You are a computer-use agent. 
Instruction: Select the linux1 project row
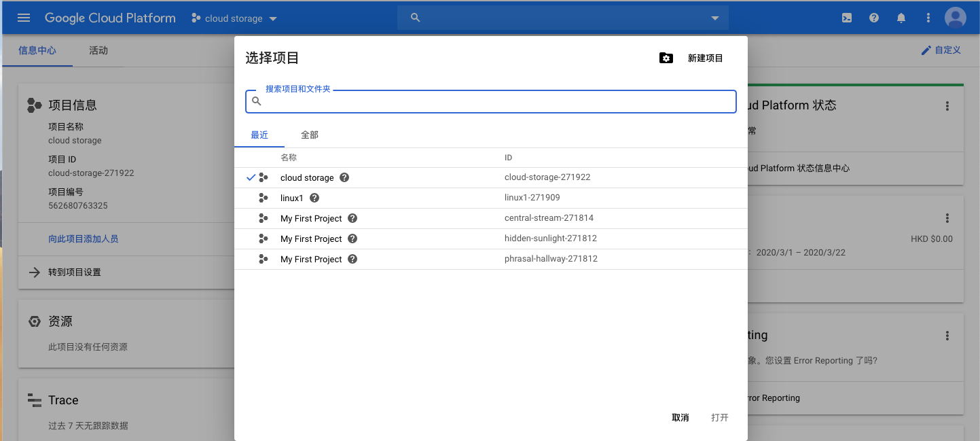click(491, 198)
